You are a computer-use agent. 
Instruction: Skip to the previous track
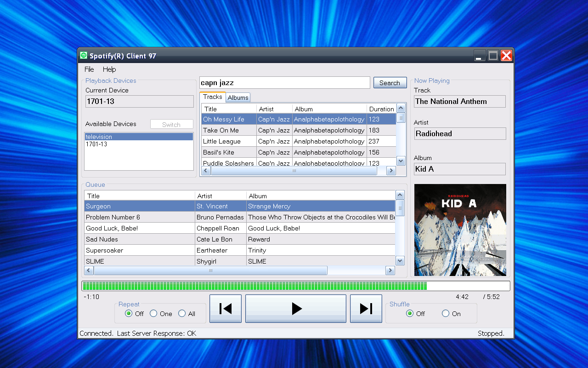pyautogui.click(x=226, y=309)
